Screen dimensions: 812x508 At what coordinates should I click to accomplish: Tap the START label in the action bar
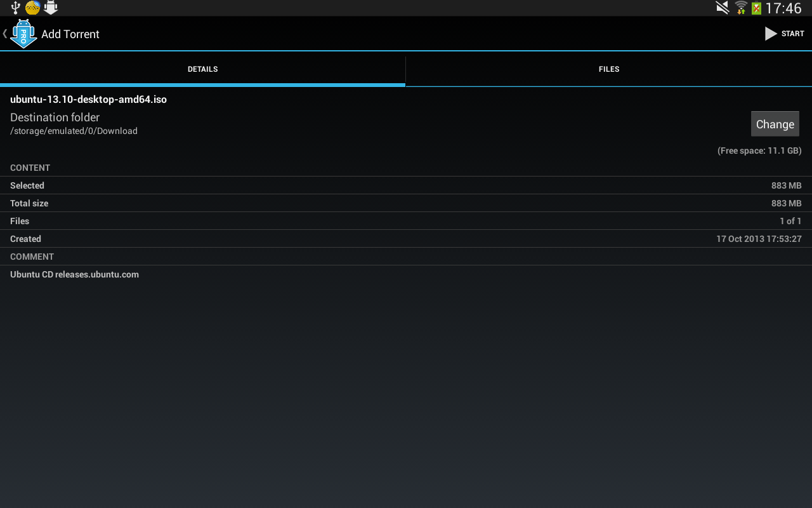pyautogui.click(x=792, y=33)
